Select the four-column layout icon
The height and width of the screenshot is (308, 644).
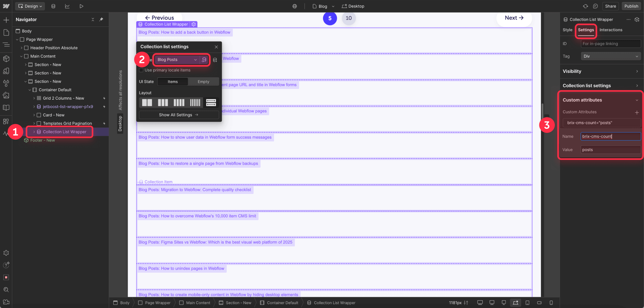179,103
